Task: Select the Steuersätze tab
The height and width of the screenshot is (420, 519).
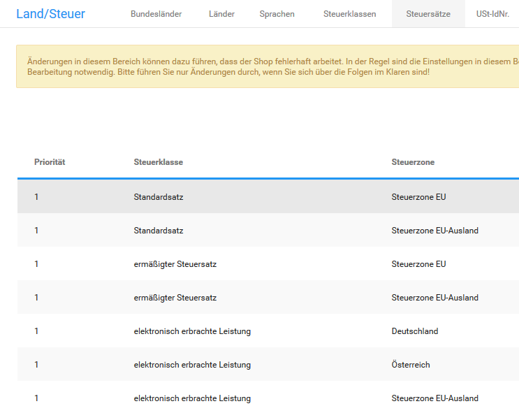Action: (x=428, y=14)
